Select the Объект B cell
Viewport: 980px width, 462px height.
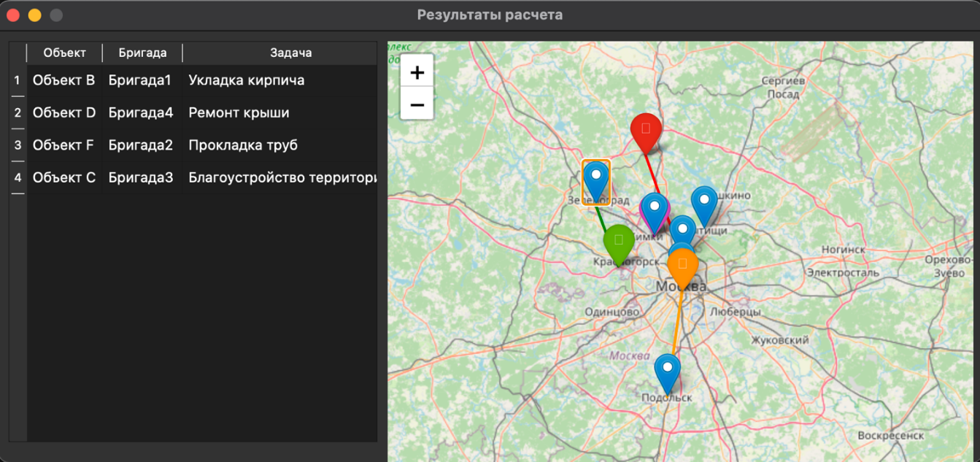64,80
